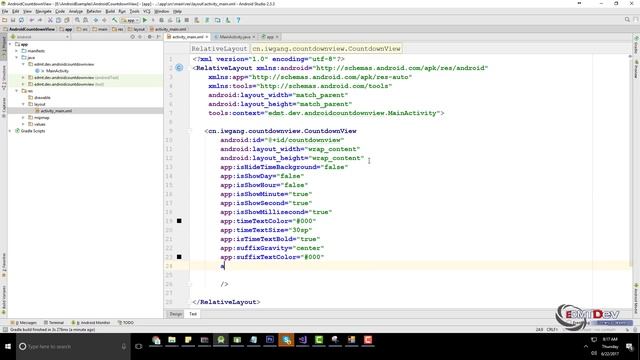Expand the Gradle Scripts node
Image resolution: width=640 pixels, height=360 pixels.
click(x=10, y=131)
